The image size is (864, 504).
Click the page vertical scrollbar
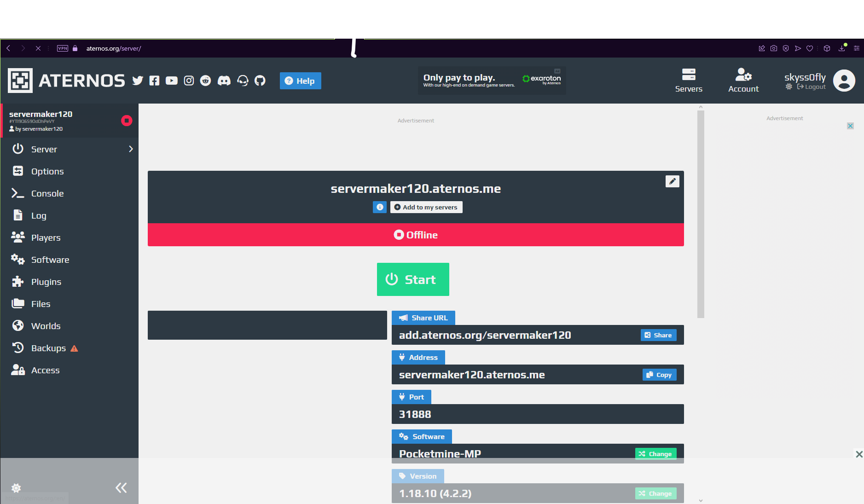(x=701, y=214)
